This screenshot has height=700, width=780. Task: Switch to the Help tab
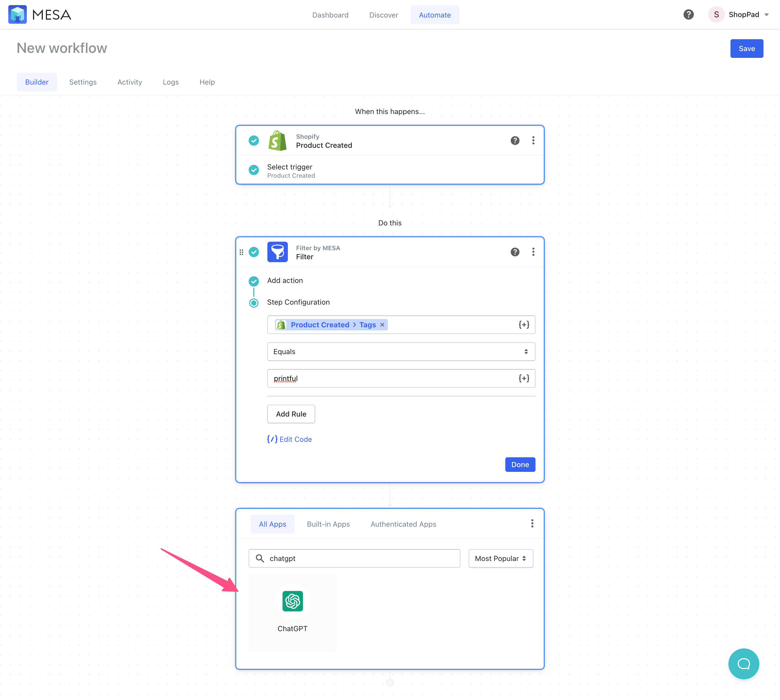click(207, 82)
